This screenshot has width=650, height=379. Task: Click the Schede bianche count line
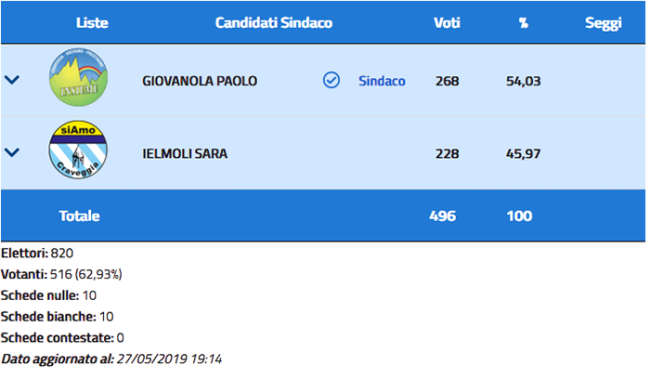57,317
